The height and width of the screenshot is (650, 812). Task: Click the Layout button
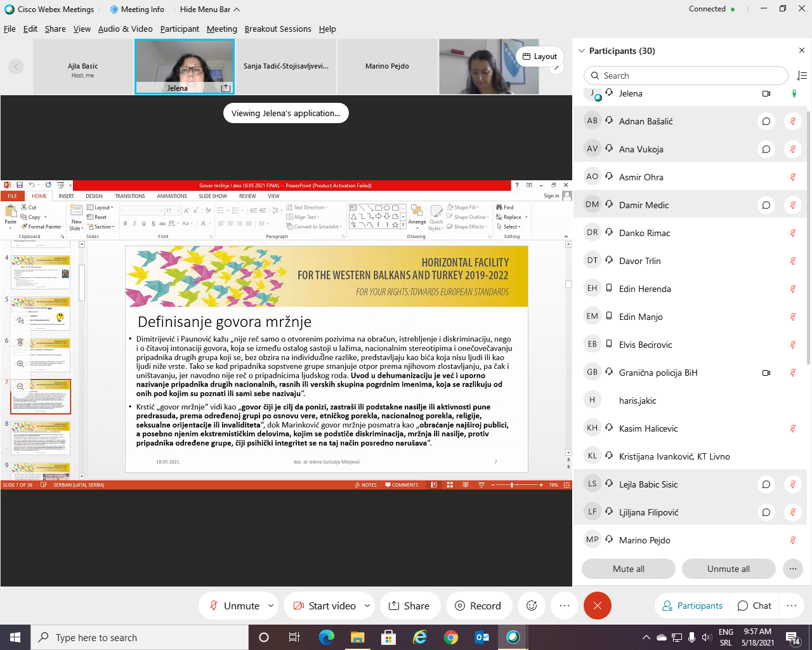tap(539, 56)
